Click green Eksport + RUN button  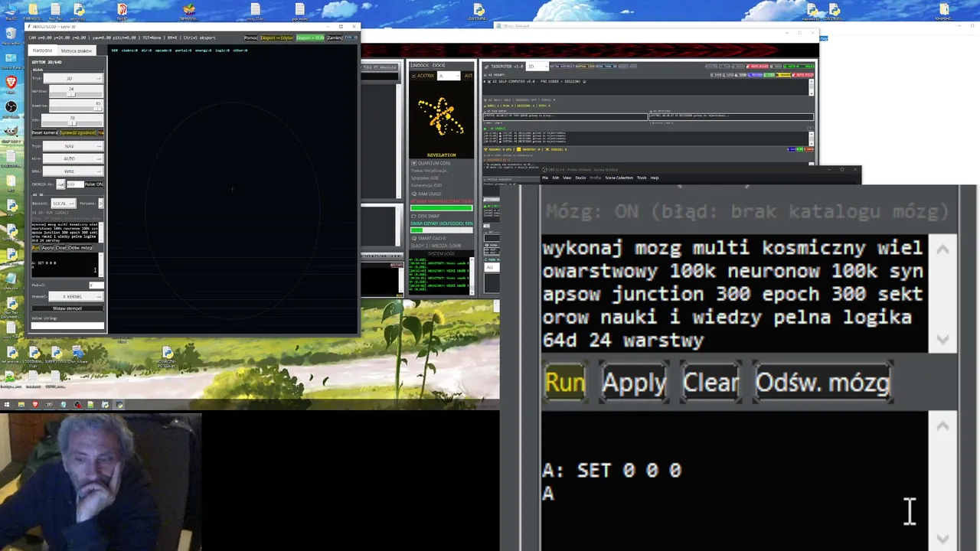point(310,37)
